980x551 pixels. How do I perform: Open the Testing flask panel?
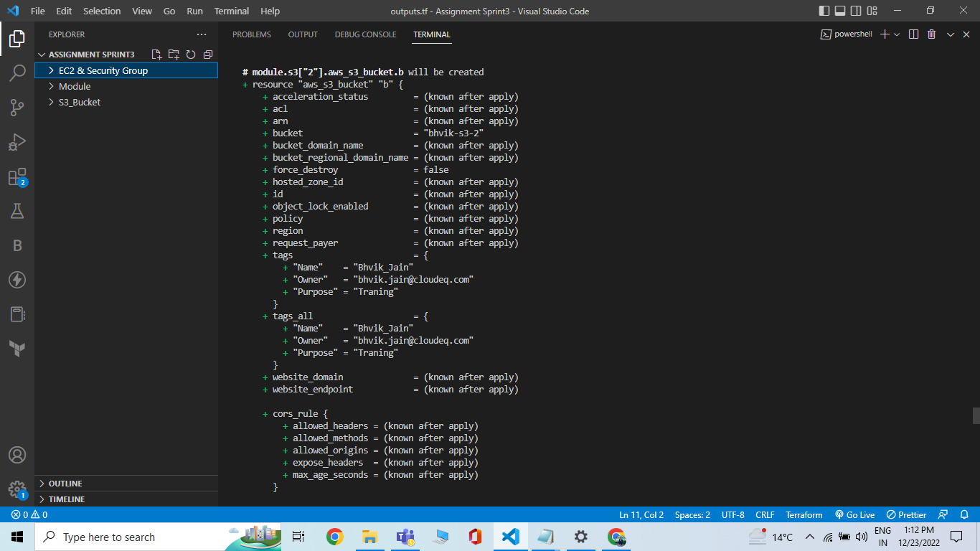coord(17,210)
